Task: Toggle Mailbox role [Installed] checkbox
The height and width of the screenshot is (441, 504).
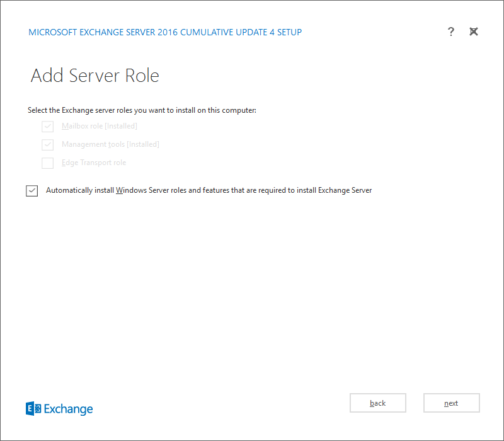Action: [x=48, y=127]
